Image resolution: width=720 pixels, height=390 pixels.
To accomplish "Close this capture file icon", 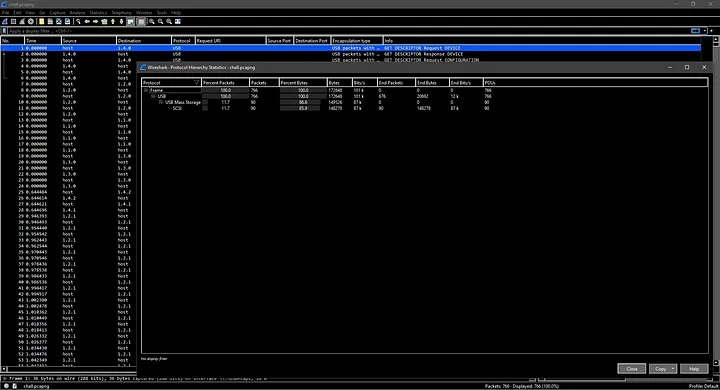I will pyautogui.click(x=59, y=22).
